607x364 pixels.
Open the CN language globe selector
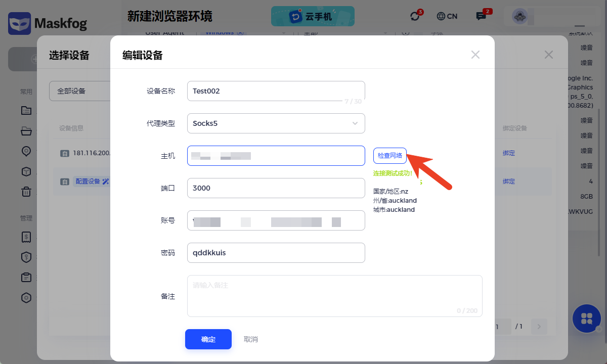tap(447, 16)
